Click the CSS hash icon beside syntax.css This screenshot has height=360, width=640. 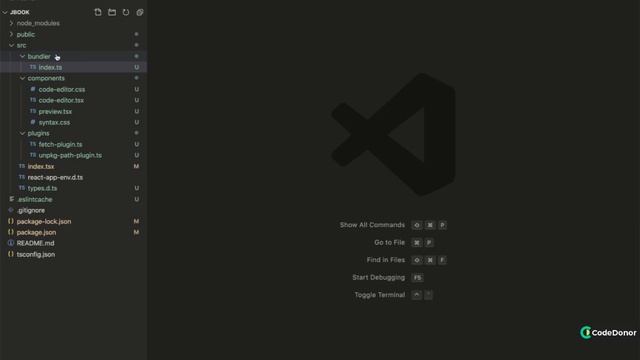tap(33, 122)
